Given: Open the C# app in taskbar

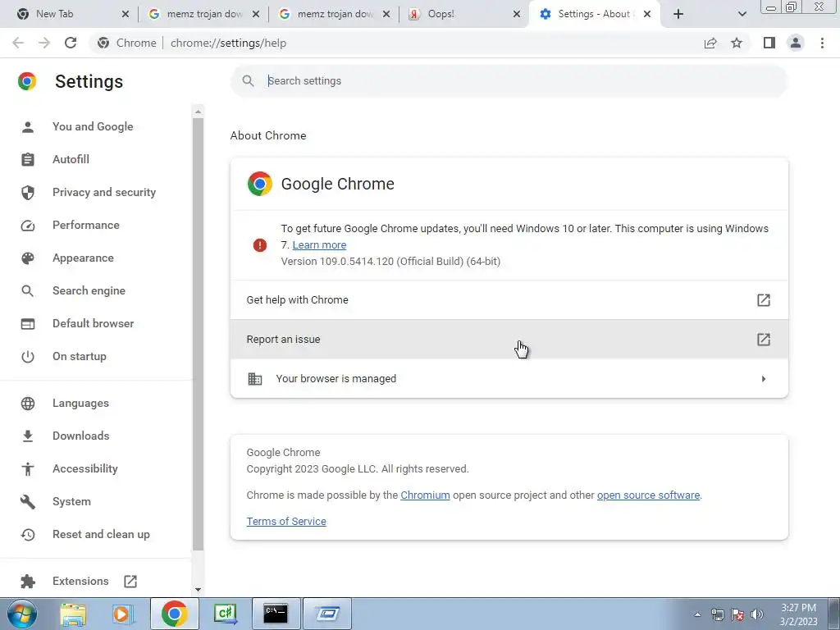Looking at the screenshot, I should [225, 614].
